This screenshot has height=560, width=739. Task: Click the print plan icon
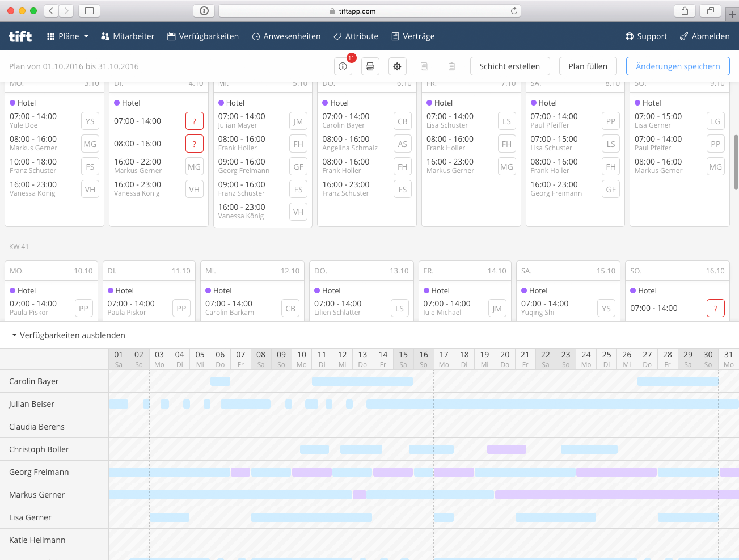click(x=370, y=66)
